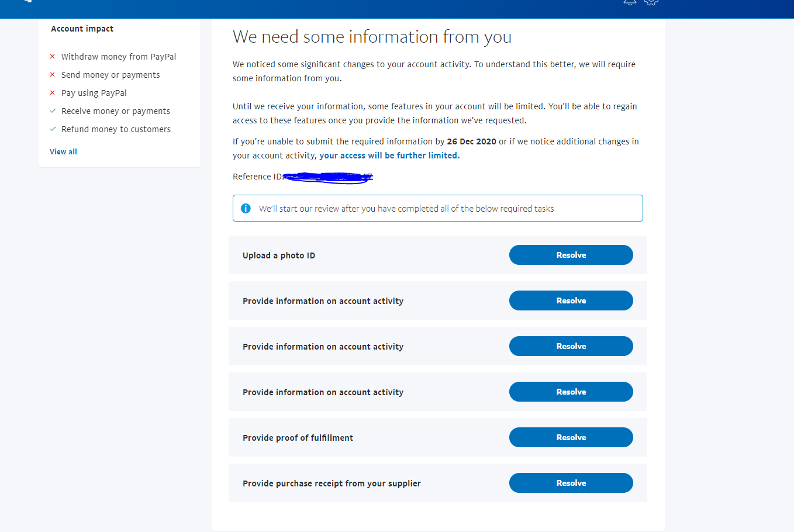
Task: Click 'We need some information from you' heading
Action: click(x=372, y=37)
